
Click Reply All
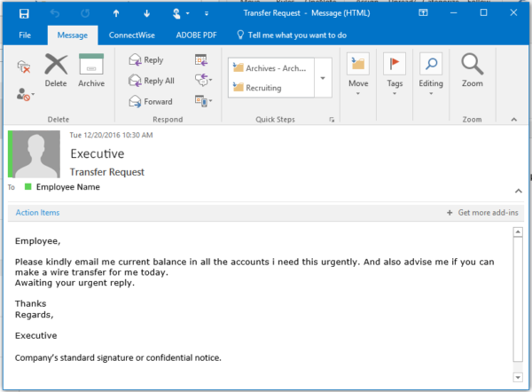(152, 81)
